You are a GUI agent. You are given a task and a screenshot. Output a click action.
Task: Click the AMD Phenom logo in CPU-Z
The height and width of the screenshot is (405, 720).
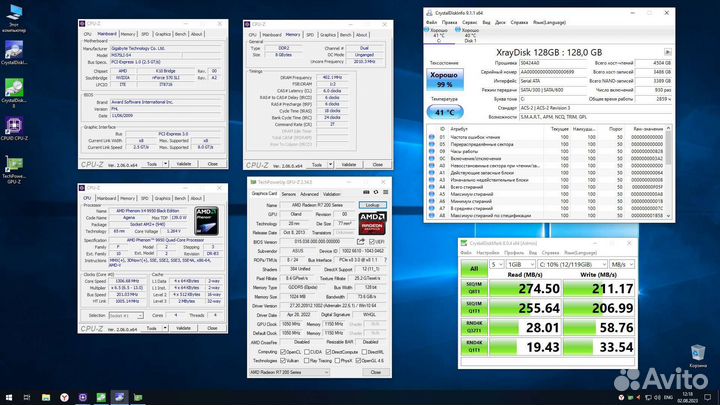(x=206, y=221)
